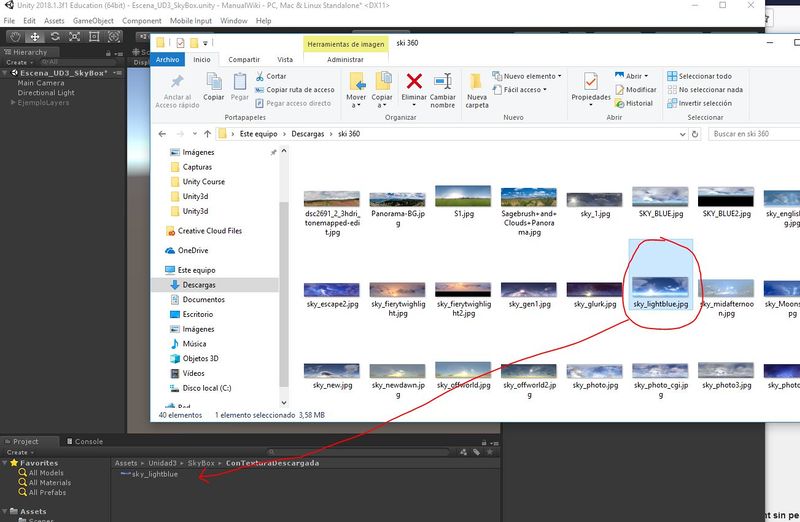The image size is (800, 522).
Task: Expand EjemploLayers in Unity Hierarchy
Action: coord(13,103)
